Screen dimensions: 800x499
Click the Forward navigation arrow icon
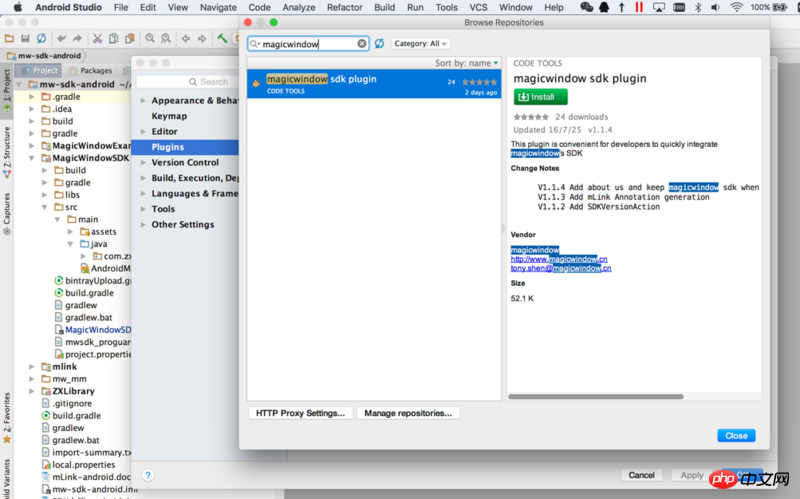(202, 38)
